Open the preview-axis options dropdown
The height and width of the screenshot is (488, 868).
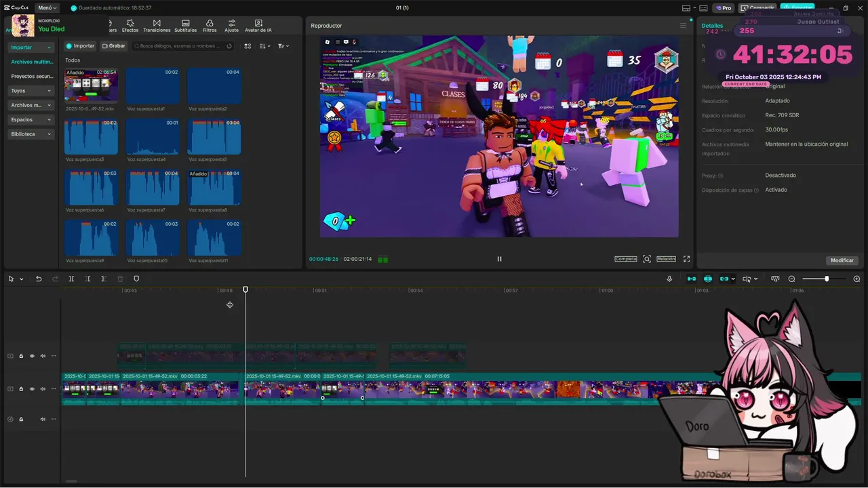click(x=755, y=279)
